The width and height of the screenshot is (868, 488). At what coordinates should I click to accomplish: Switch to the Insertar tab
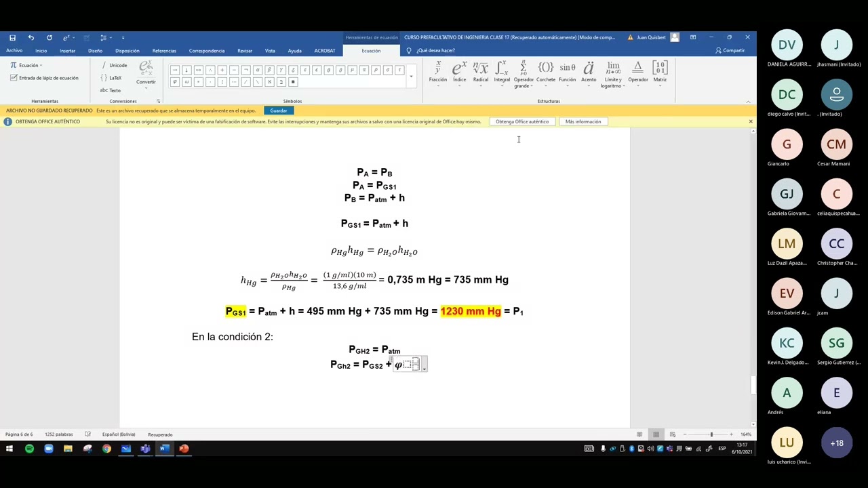click(67, 51)
